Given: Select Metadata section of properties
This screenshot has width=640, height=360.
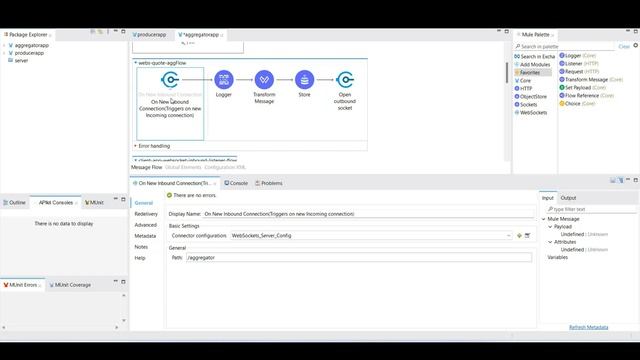Looking at the screenshot, I should [145, 236].
